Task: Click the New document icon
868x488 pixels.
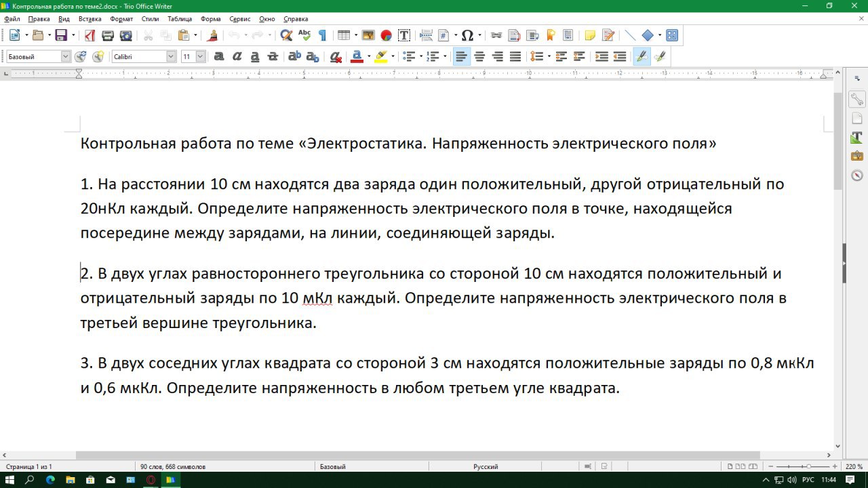Action: 14,35
